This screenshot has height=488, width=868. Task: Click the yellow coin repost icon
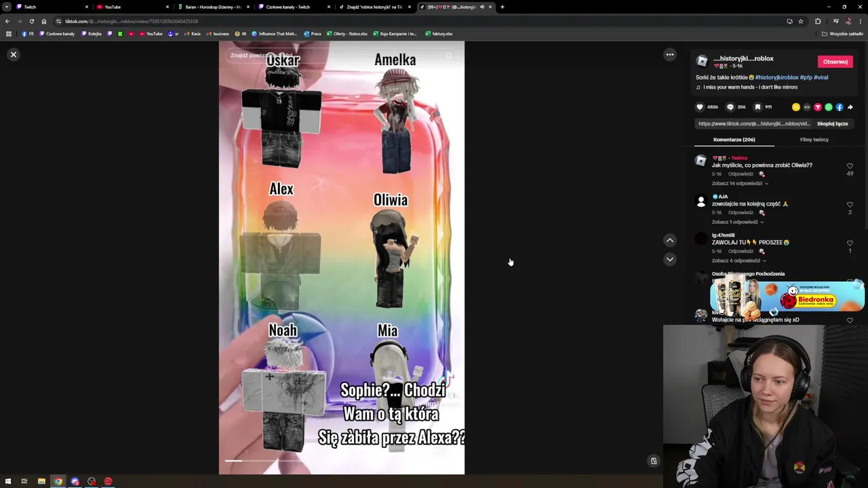pos(796,107)
